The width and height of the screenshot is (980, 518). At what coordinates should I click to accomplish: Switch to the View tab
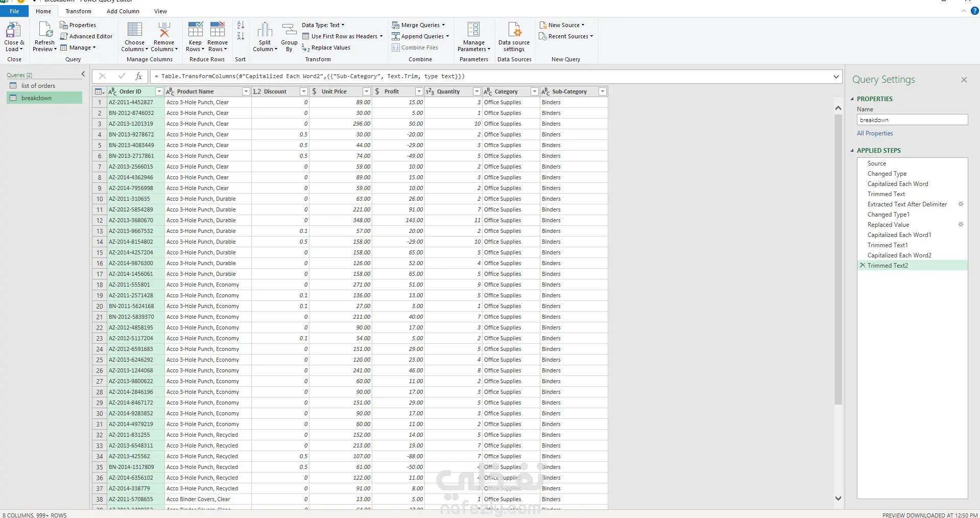160,11
